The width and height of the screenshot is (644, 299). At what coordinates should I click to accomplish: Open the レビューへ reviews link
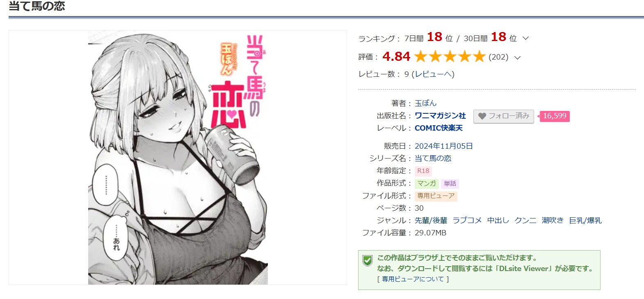(x=433, y=74)
